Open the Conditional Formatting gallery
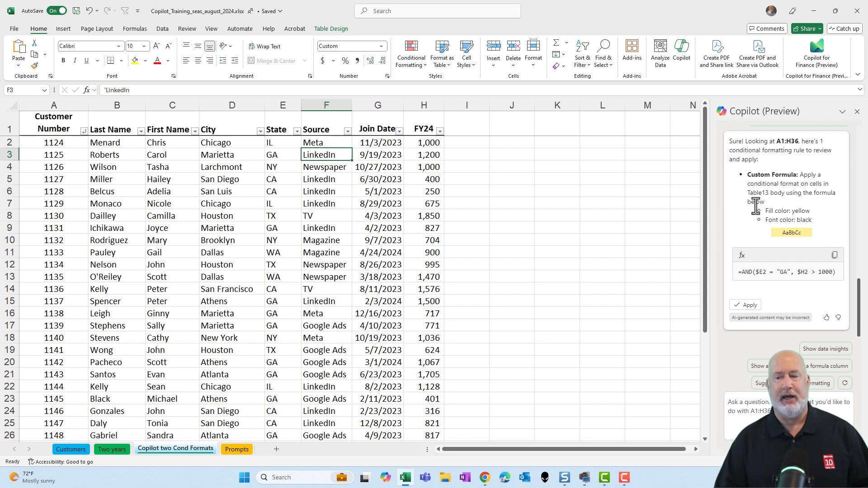Screen dimensions: 868x488 [410, 53]
